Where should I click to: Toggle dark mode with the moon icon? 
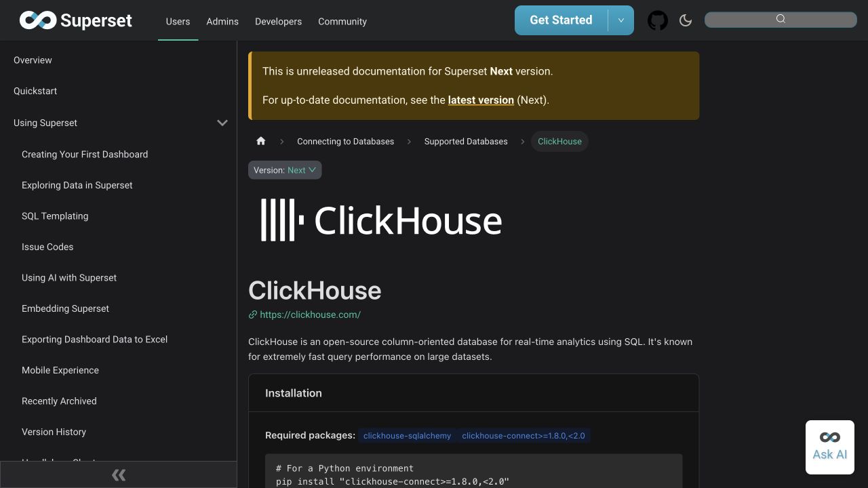point(686,20)
